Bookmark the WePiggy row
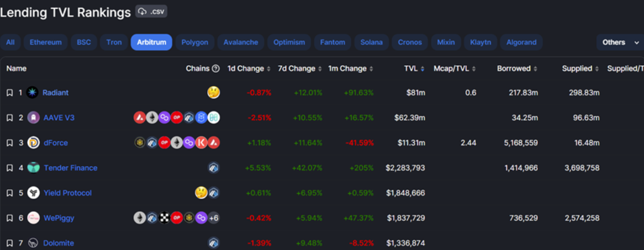 (x=10, y=218)
